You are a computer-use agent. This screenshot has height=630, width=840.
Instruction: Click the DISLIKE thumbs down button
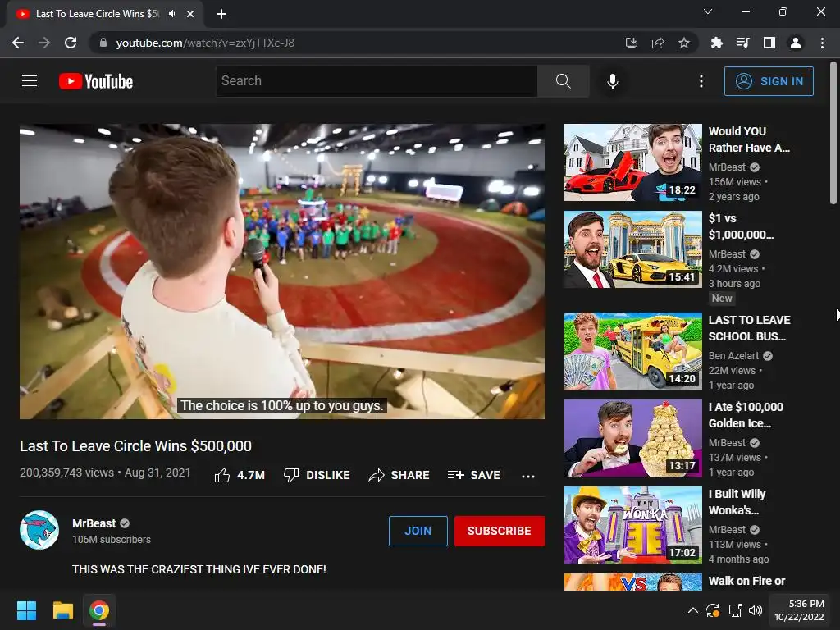(317, 475)
